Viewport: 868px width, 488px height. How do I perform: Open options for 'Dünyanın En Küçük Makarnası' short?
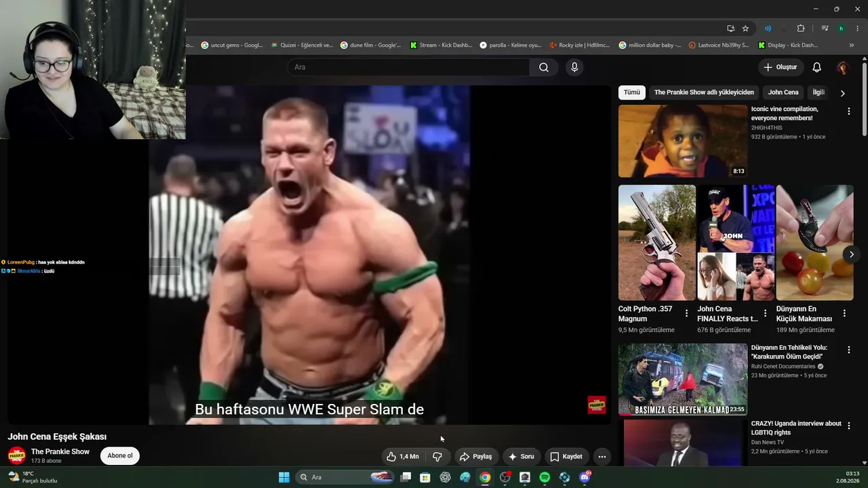pyautogui.click(x=844, y=313)
